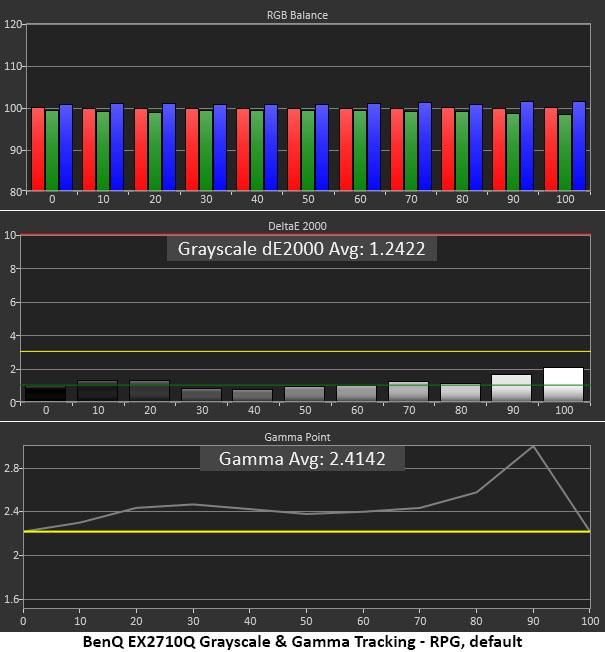Screen dimensions: 605x652
Task: Click the x-axis label 30 in DeltaE chart
Action: (x=202, y=410)
